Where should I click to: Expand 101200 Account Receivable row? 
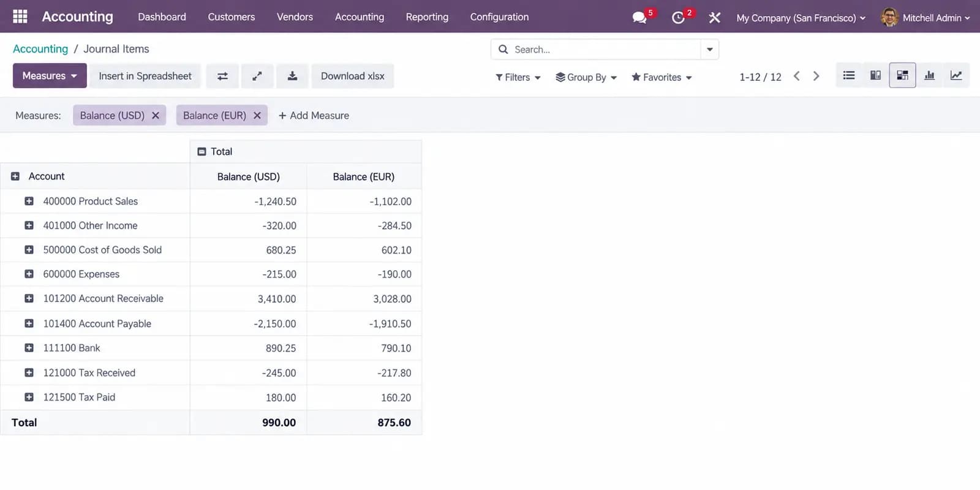click(x=29, y=298)
